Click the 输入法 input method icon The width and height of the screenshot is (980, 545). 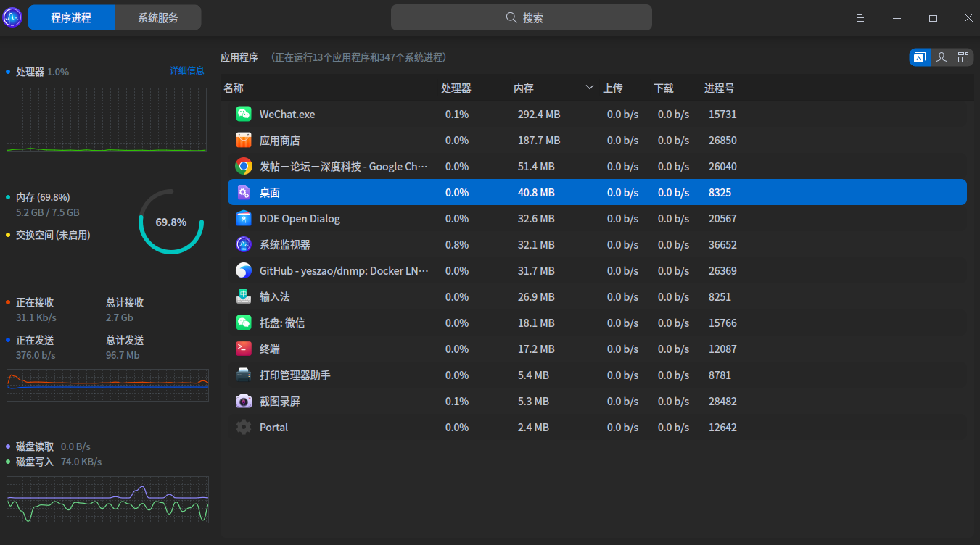(244, 296)
